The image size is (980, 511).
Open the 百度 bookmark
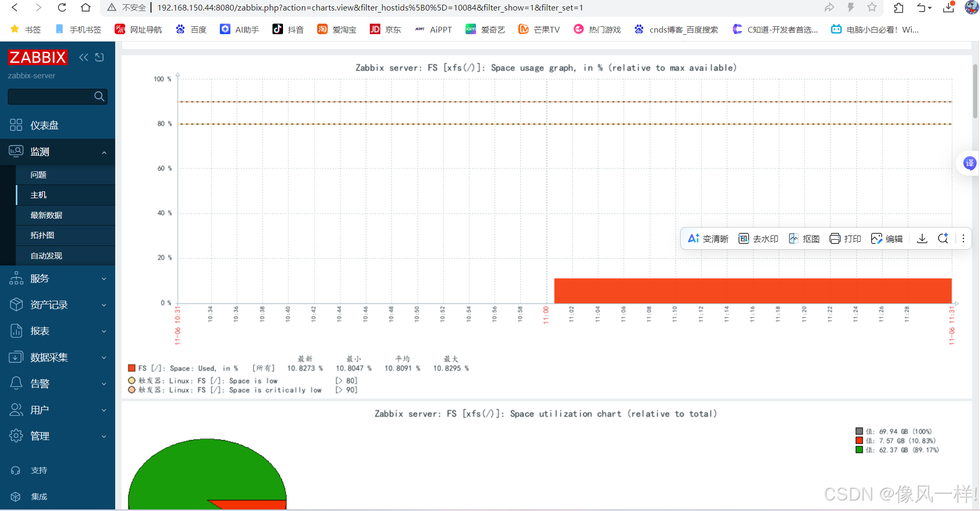coord(191,29)
